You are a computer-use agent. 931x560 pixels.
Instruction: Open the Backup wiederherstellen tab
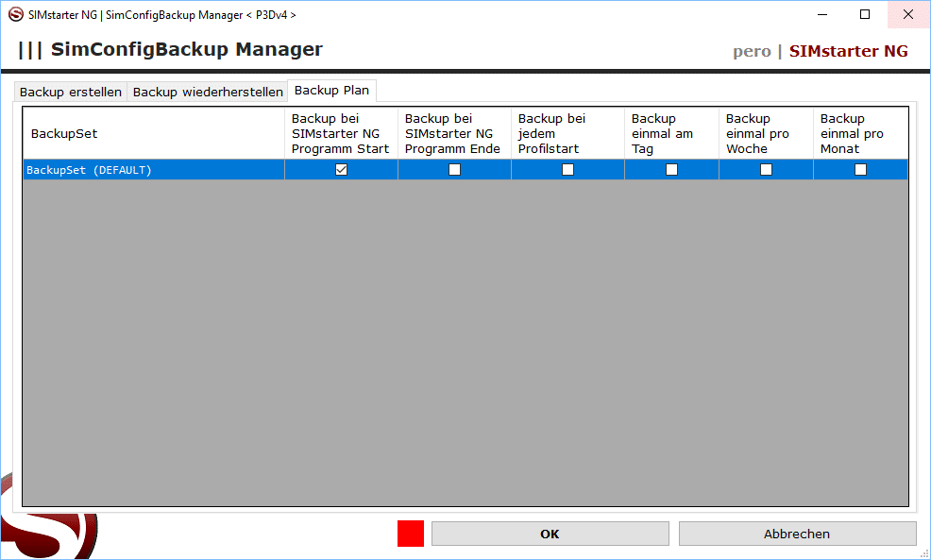[x=208, y=92]
